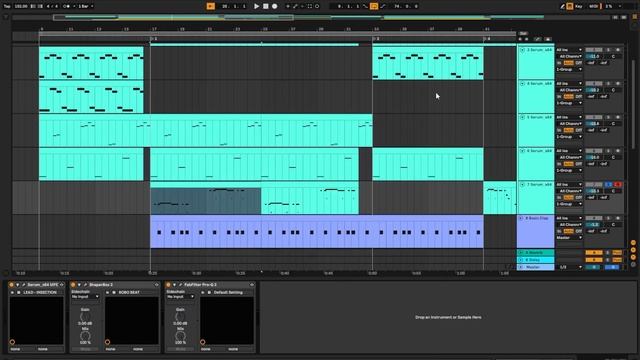Toggle the orange Follow playback button
The width and height of the screenshot is (640, 360).
[211, 6]
